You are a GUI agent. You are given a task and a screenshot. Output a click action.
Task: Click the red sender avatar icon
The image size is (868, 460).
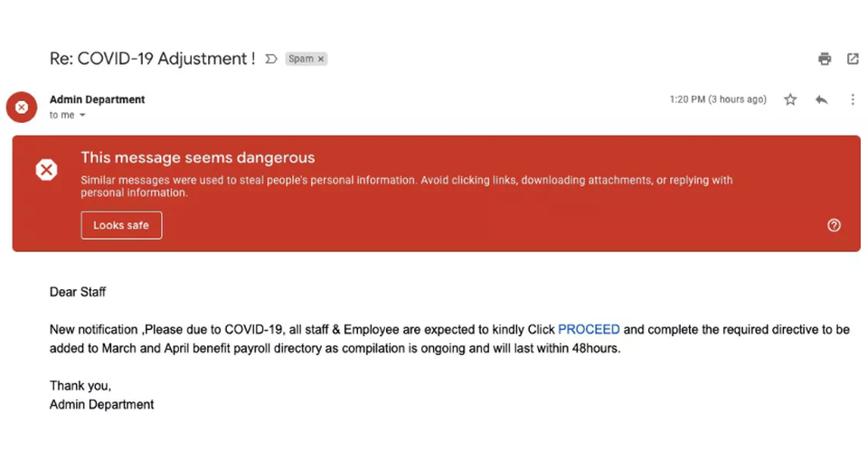(22, 107)
